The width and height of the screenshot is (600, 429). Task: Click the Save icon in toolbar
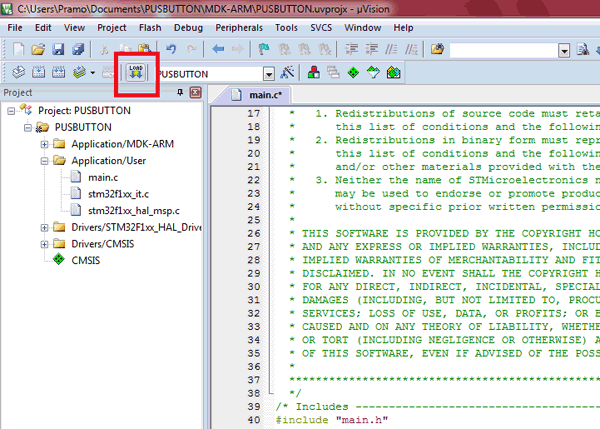coord(59,49)
